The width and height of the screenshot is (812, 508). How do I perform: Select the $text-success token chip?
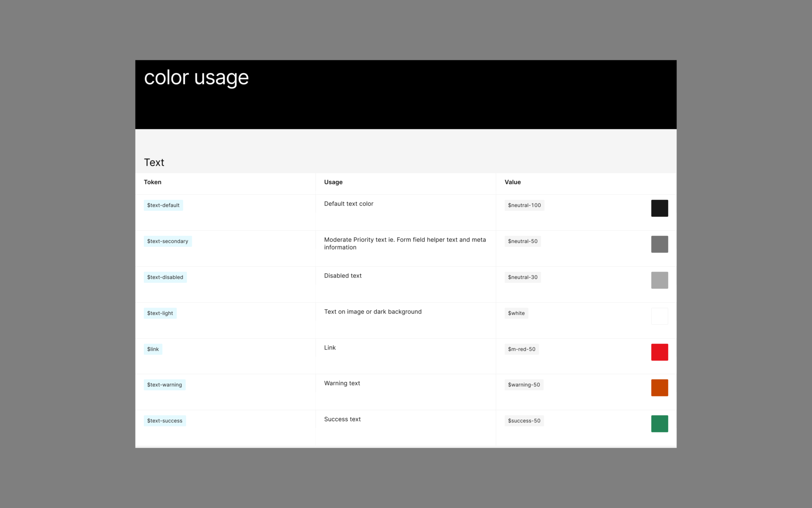(165, 421)
